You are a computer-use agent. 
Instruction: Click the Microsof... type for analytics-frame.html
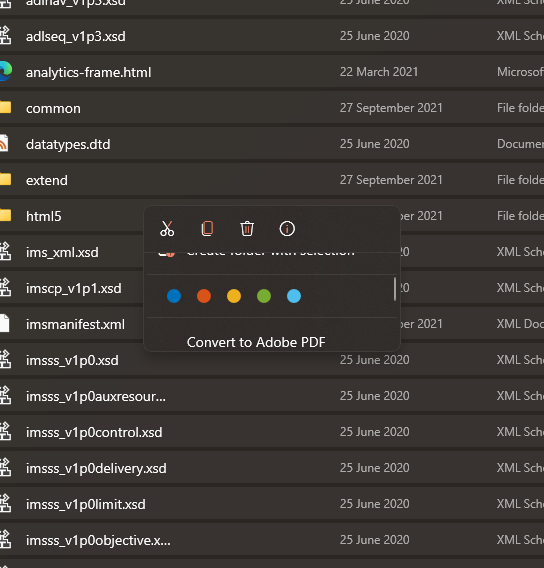520,72
